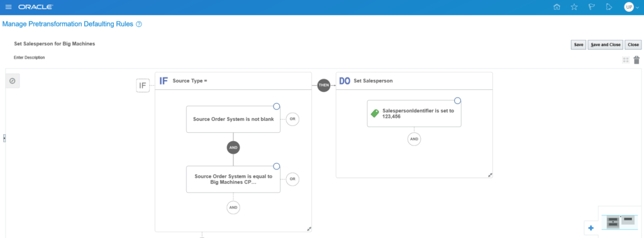The image size is (644, 238).
Task: Select the IF Source Type = header
Action: 233,81
